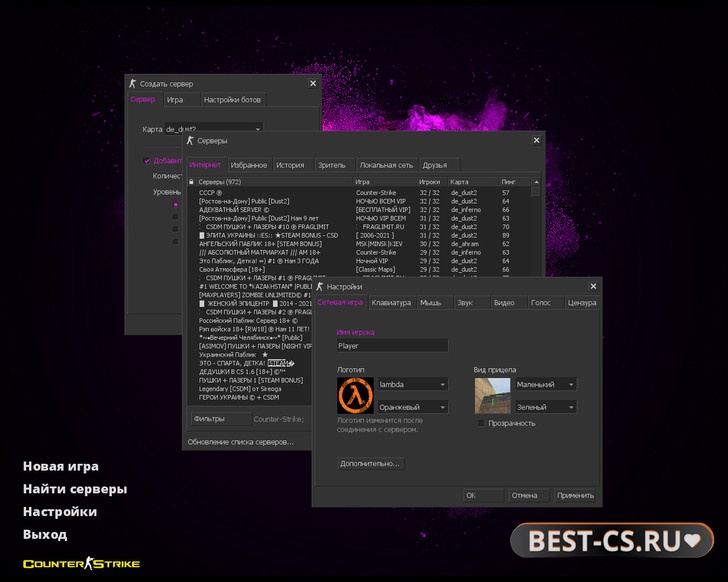Image resolution: width=728 pixels, height=582 pixels.
Task: Switch to Сетевая игра tab
Action: pyautogui.click(x=340, y=302)
